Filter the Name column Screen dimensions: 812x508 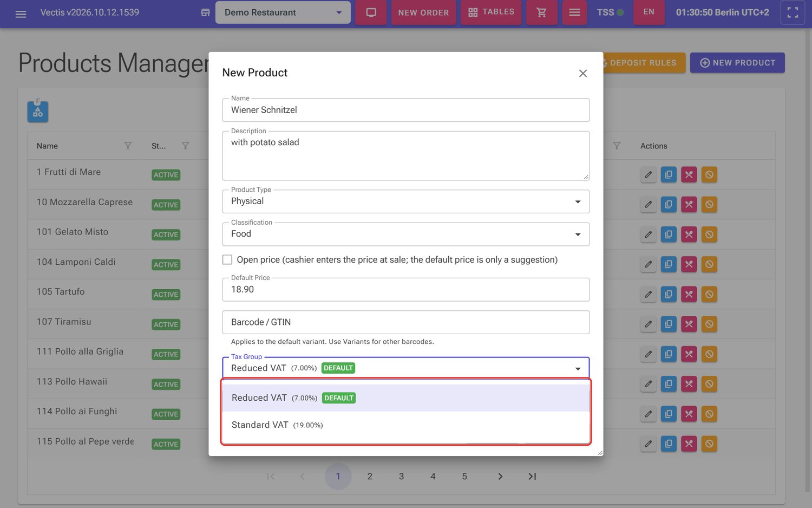coord(128,146)
